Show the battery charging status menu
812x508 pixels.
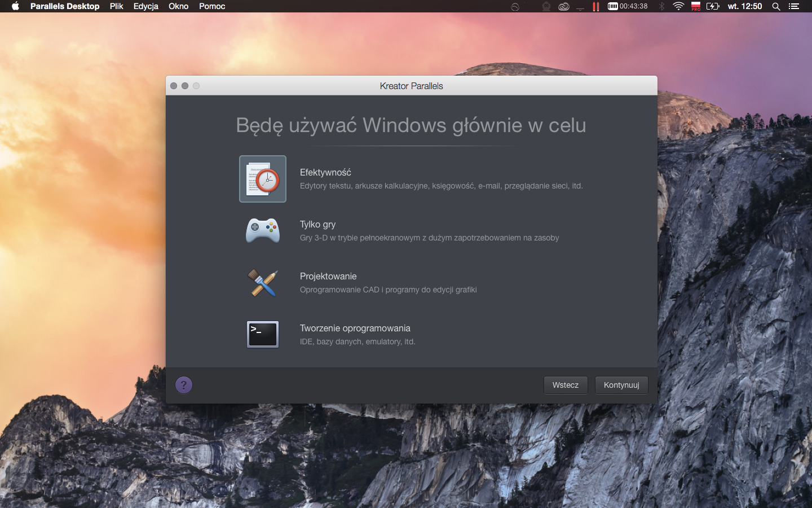(713, 6)
